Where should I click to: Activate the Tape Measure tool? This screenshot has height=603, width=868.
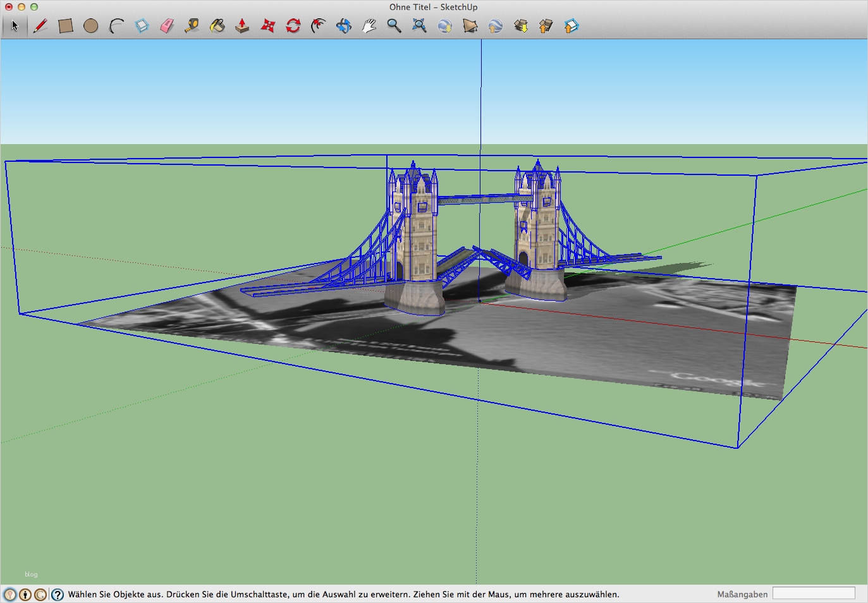tap(192, 26)
